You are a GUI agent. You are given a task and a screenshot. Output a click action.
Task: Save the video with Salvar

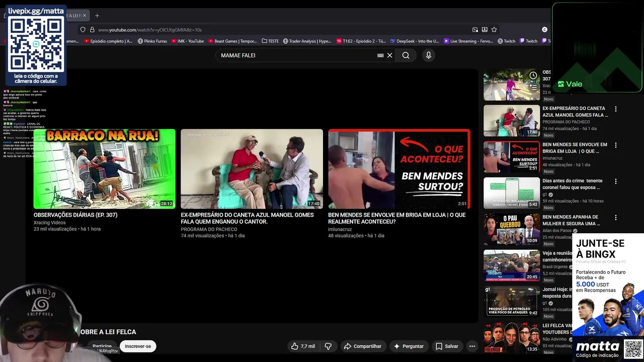tap(447, 346)
